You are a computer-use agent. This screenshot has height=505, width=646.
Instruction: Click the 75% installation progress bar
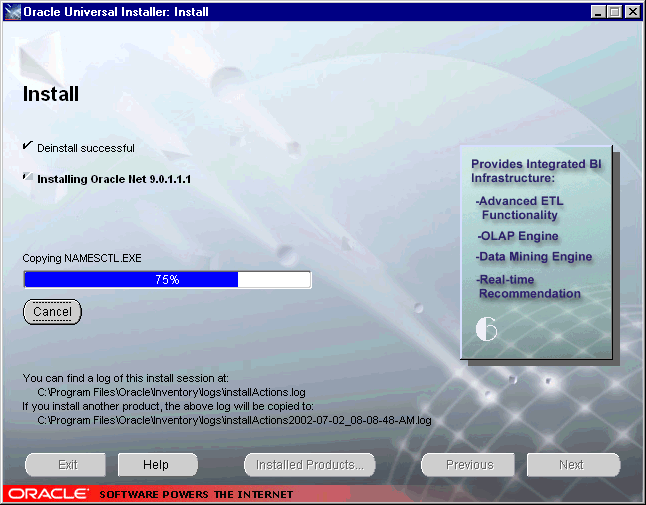167,280
